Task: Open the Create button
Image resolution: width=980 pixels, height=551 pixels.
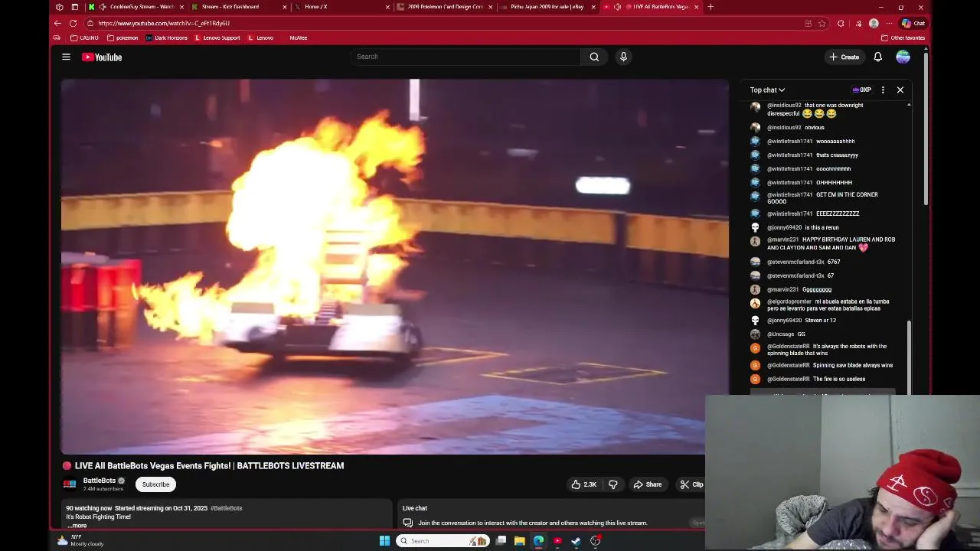Action: pos(844,57)
